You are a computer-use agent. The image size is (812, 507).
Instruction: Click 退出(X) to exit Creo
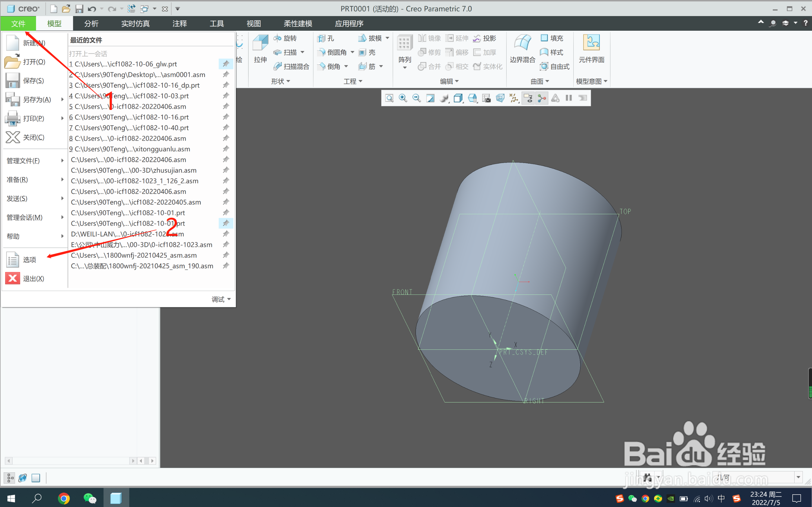(35, 279)
